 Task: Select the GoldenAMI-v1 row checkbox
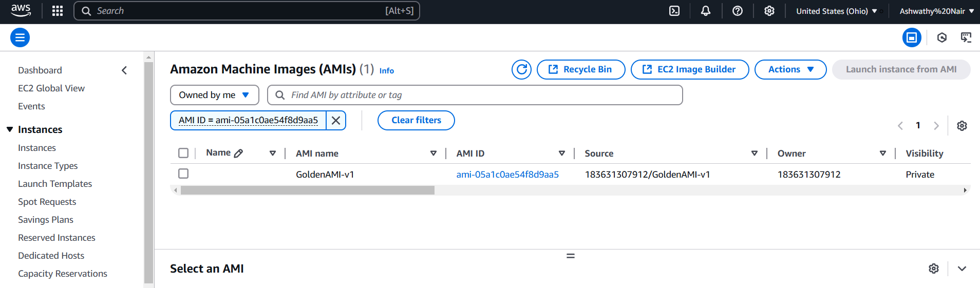(x=183, y=174)
